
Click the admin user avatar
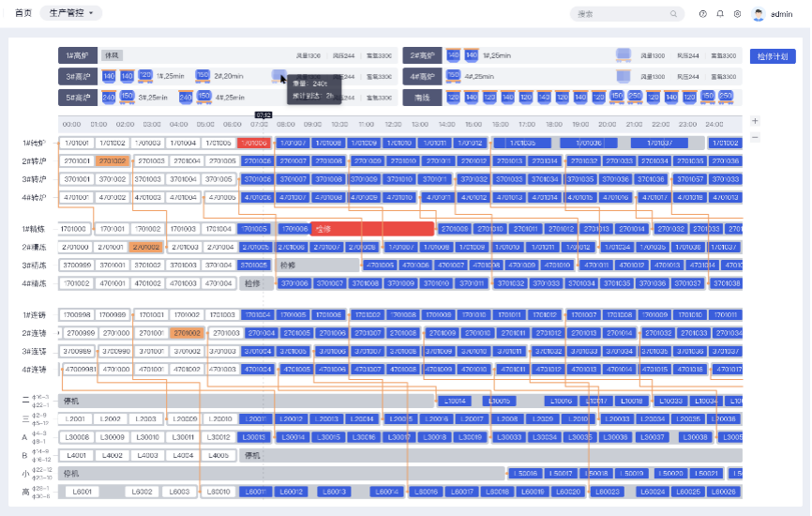coord(759,14)
